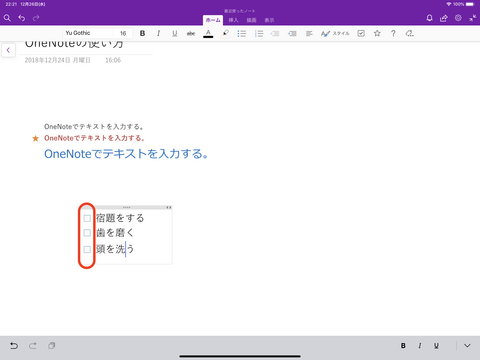The height and width of the screenshot is (360, 480).
Task: Go back with the left chevron
Action: click(x=8, y=50)
